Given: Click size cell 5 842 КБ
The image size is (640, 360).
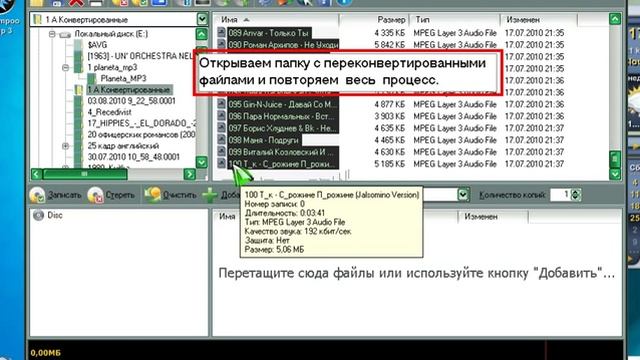Looking at the screenshot, I should coord(389,44).
